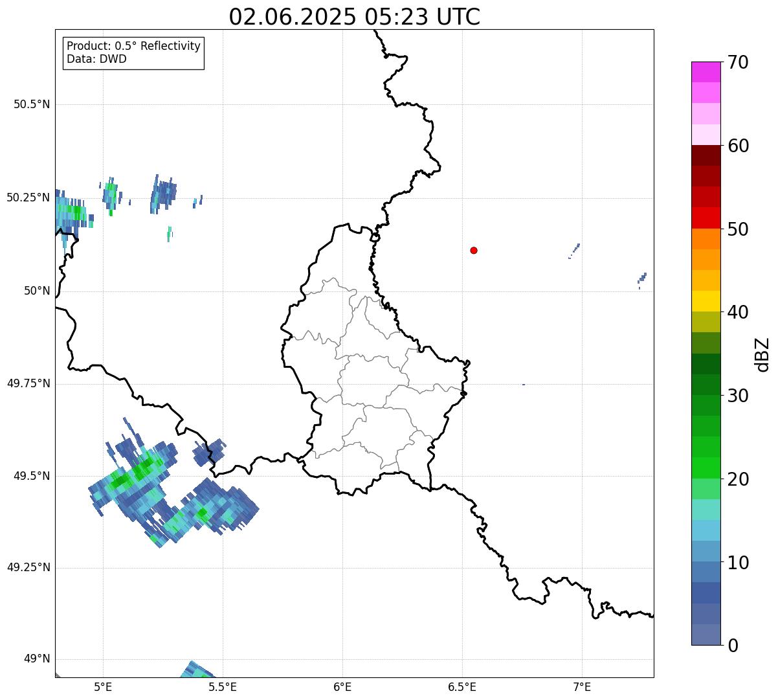Pick the olive swatch just below 40

(x=706, y=322)
